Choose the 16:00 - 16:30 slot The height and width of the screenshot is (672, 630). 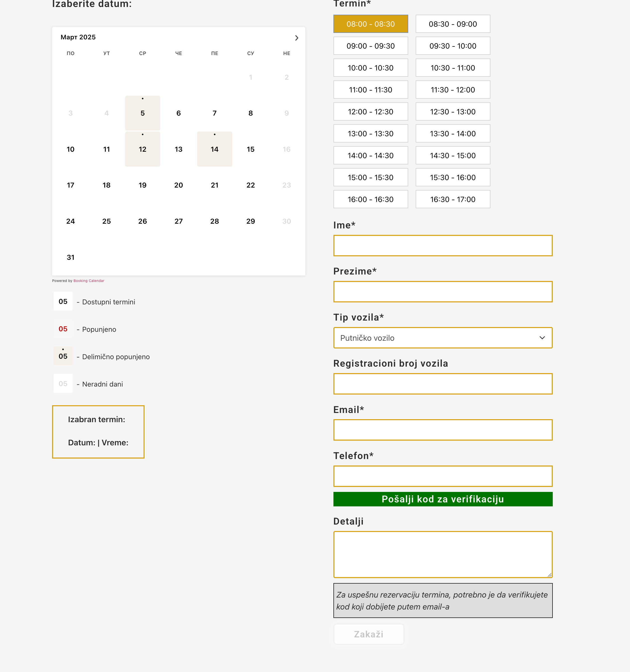371,200
